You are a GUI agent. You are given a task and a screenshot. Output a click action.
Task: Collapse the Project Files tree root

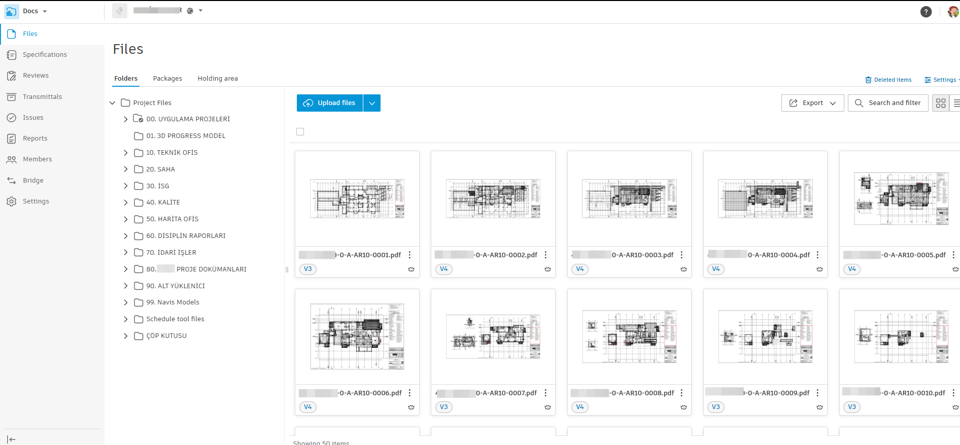click(x=113, y=103)
